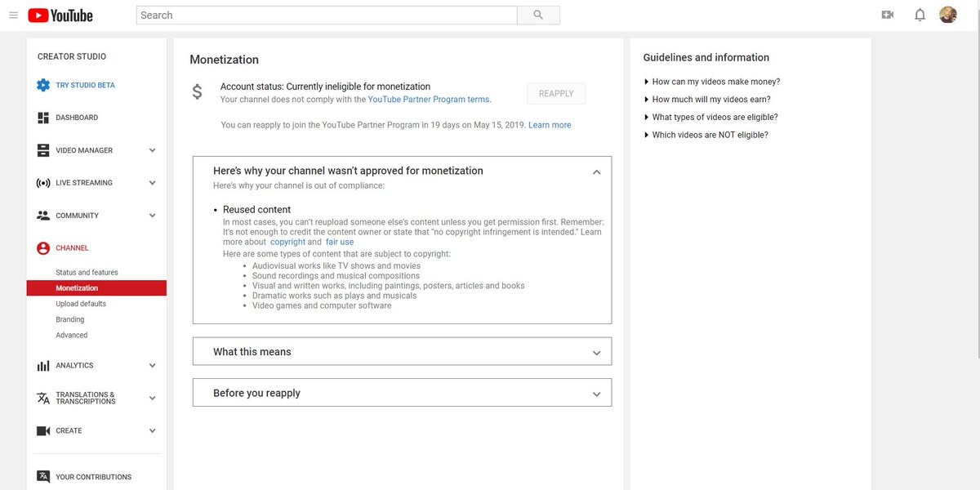
Task: Open the Community section icon
Action: click(x=42, y=215)
